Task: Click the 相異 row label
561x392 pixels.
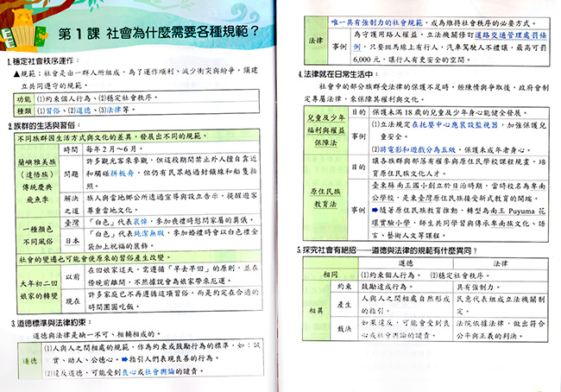Action: tap(316, 310)
